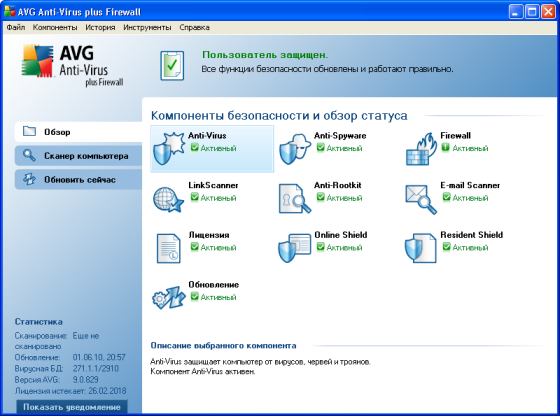Screen dimensions: 560x416
Task: Click the LinkScanner Активный status checkmark
Action: (194, 197)
